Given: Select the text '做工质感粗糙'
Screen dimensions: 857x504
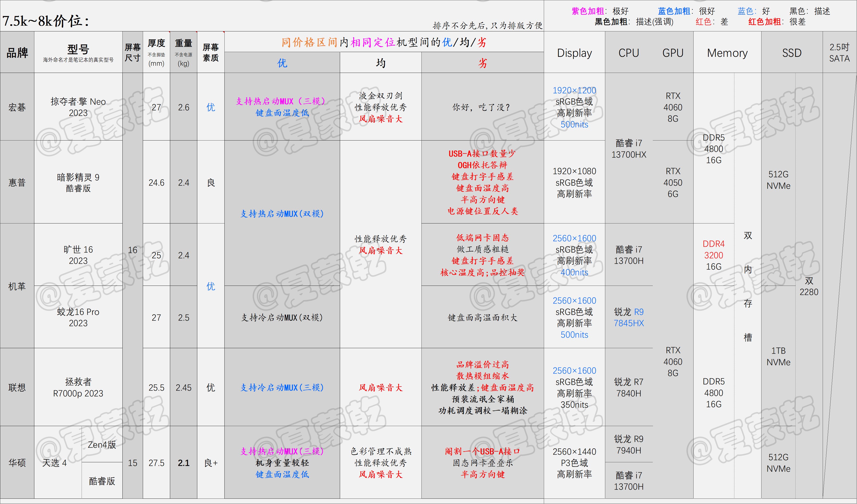Looking at the screenshot, I should click(x=483, y=249).
